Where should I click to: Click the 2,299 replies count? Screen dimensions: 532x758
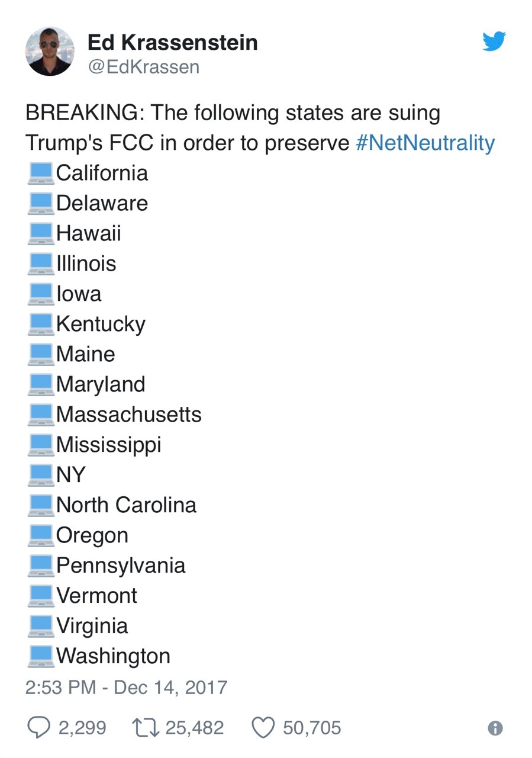tap(82, 728)
